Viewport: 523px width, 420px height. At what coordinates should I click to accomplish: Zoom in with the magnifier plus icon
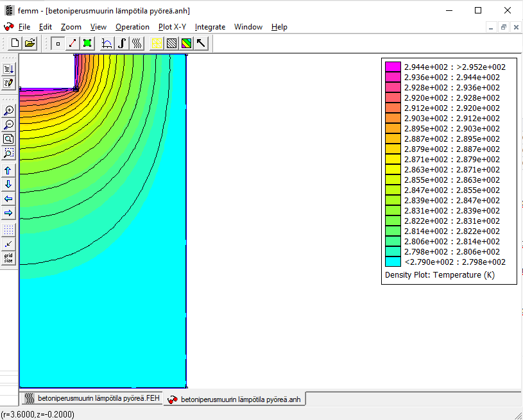[8, 110]
